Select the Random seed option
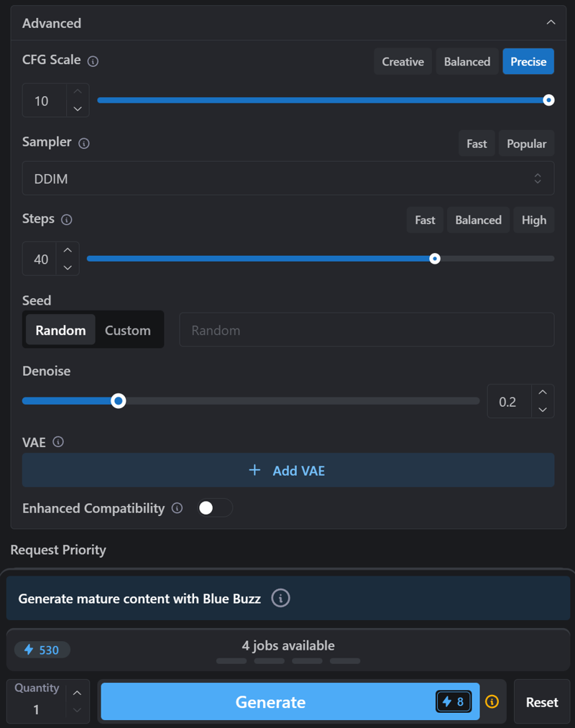The height and width of the screenshot is (728, 575). click(60, 331)
